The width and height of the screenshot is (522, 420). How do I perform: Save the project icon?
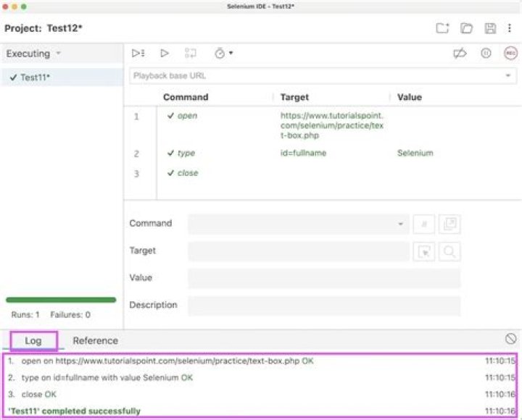point(490,28)
